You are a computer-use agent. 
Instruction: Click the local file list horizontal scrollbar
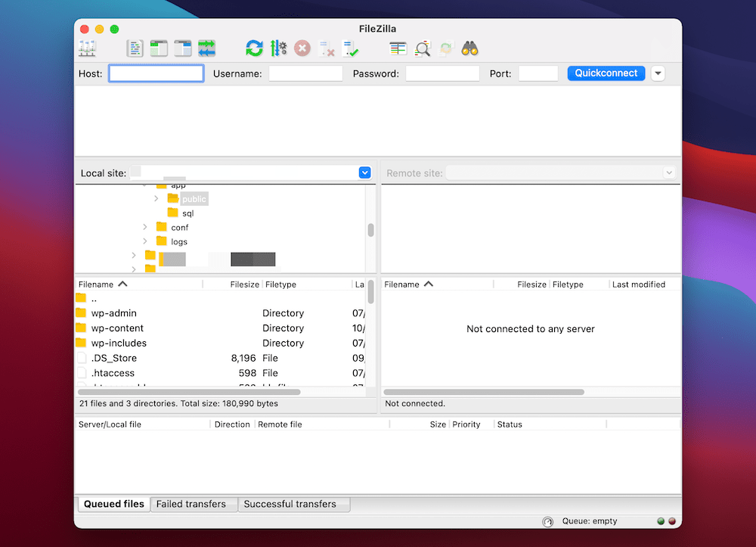point(189,392)
